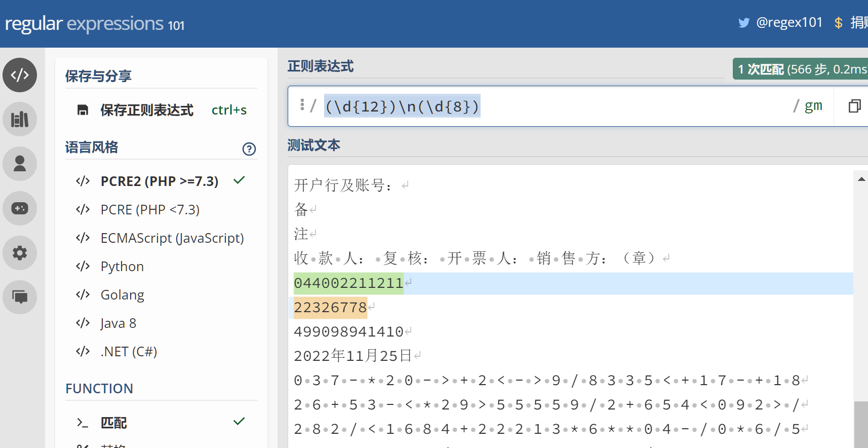Screen dimensions: 868x448
Task: Copy the regex to clipboard
Action: 854,106
